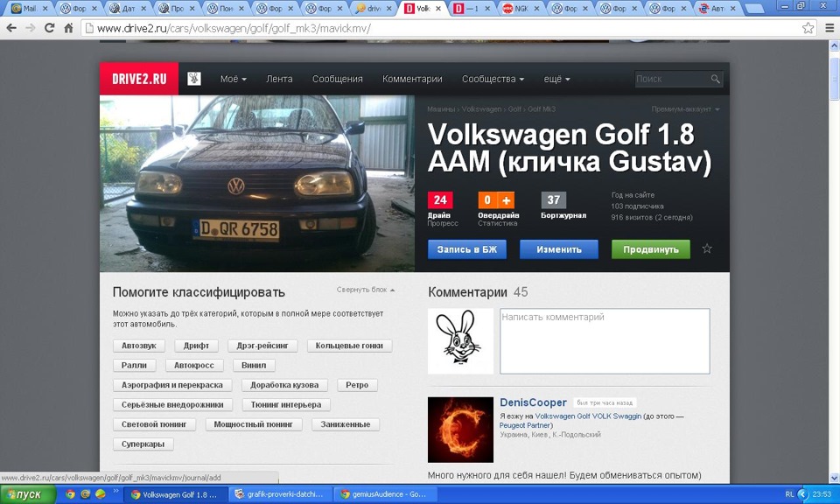
Task: Switch to the Mail browser tab
Action: 29,8
